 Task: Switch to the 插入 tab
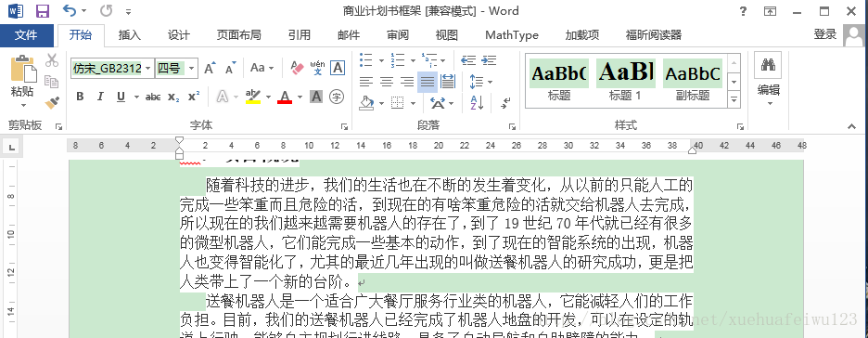coord(130,35)
